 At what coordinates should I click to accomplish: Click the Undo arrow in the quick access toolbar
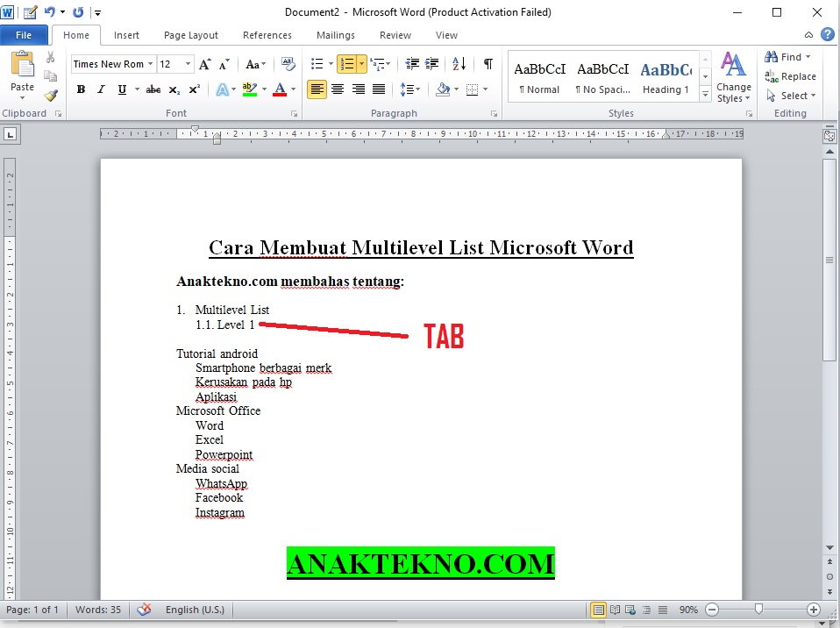click(x=50, y=11)
